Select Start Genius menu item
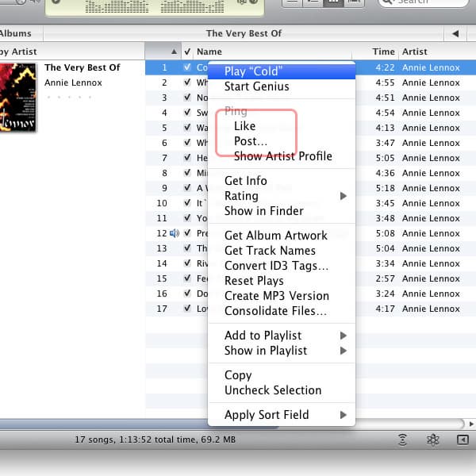Viewport: 476px width, 476px height. coord(282,86)
